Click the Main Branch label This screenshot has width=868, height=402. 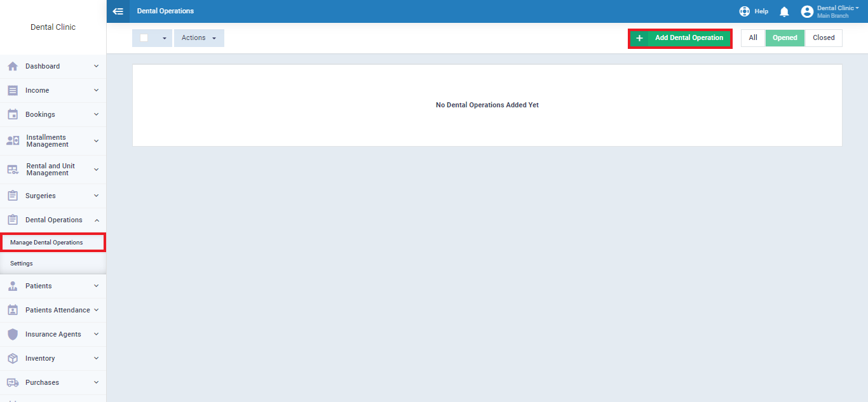point(832,16)
